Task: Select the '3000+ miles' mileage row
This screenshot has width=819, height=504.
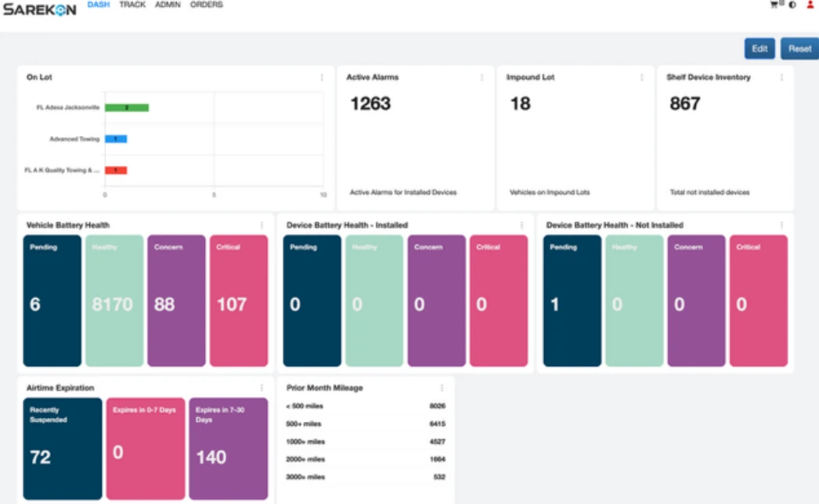Action: point(366,477)
